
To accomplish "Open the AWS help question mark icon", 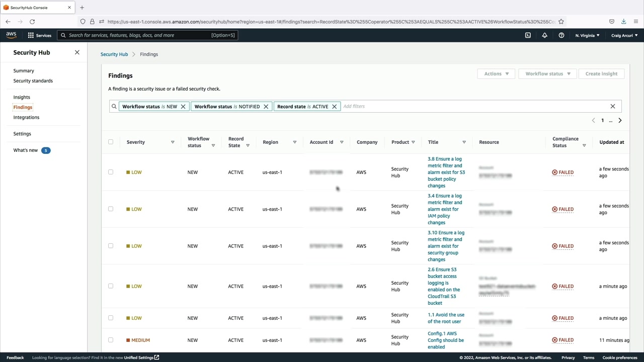I will pos(561,35).
